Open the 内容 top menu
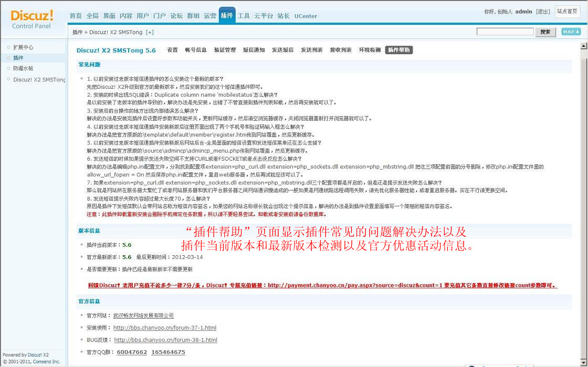 (126, 16)
